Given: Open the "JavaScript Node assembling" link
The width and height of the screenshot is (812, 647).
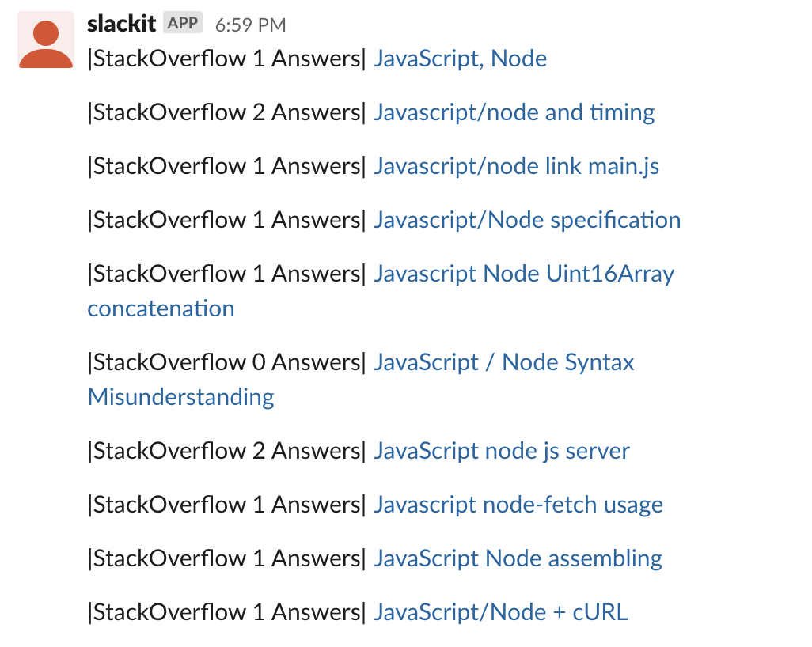Looking at the screenshot, I should pos(518,558).
